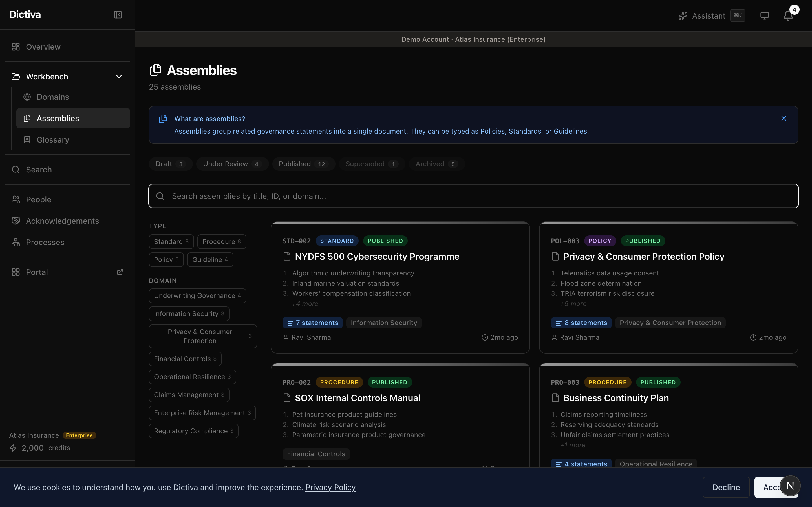
Task: Open the Acknowledgements page
Action: (x=62, y=221)
